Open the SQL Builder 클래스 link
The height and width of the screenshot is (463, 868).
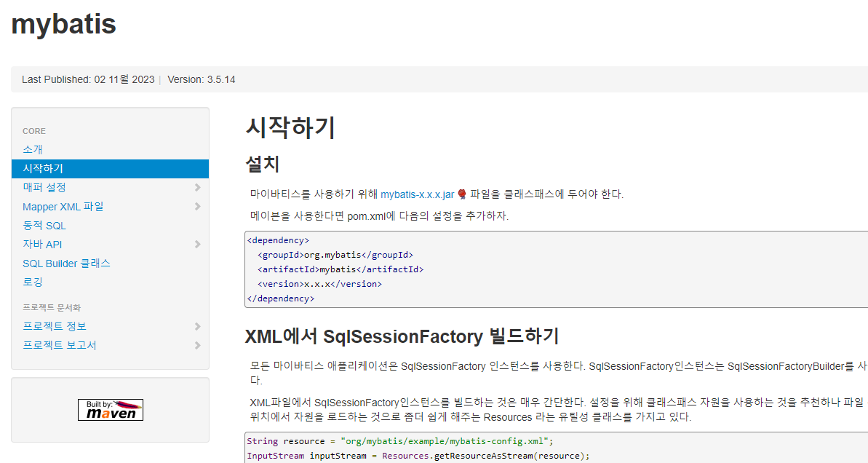(66, 263)
